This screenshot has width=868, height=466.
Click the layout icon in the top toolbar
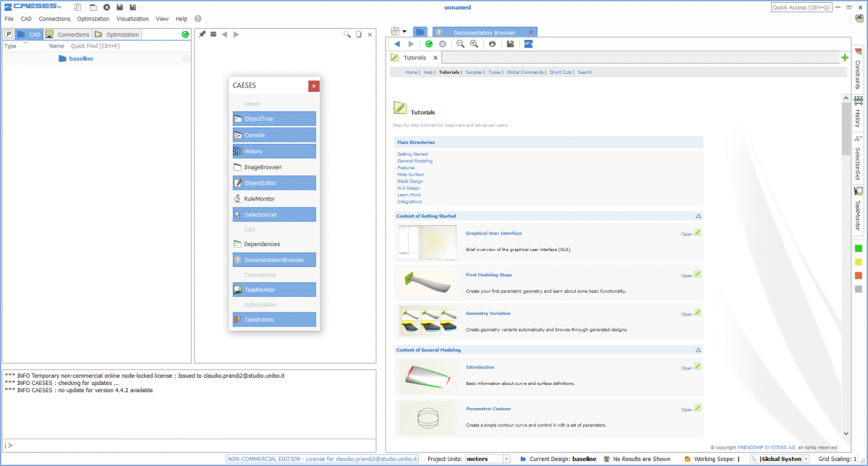(x=77, y=7)
